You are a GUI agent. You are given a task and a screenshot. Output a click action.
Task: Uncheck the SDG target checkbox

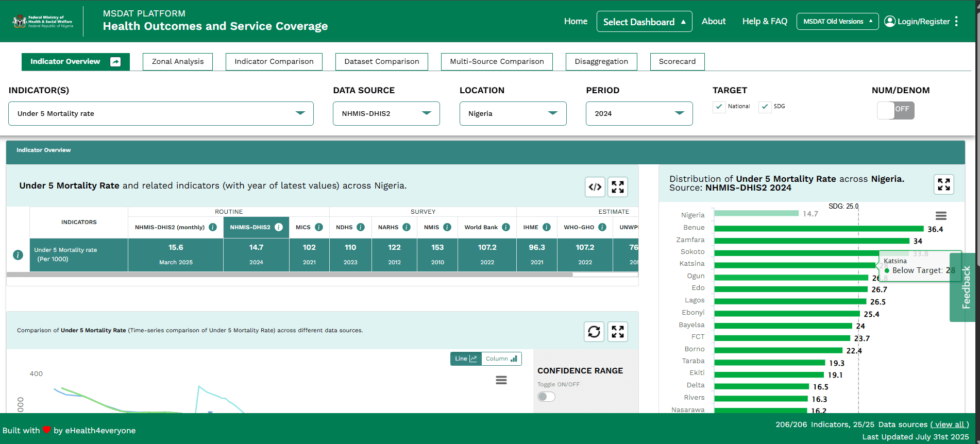[x=765, y=107]
